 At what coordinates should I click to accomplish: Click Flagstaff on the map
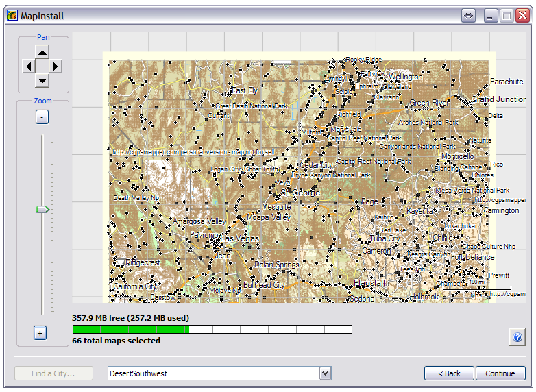(x=369, y=284)
